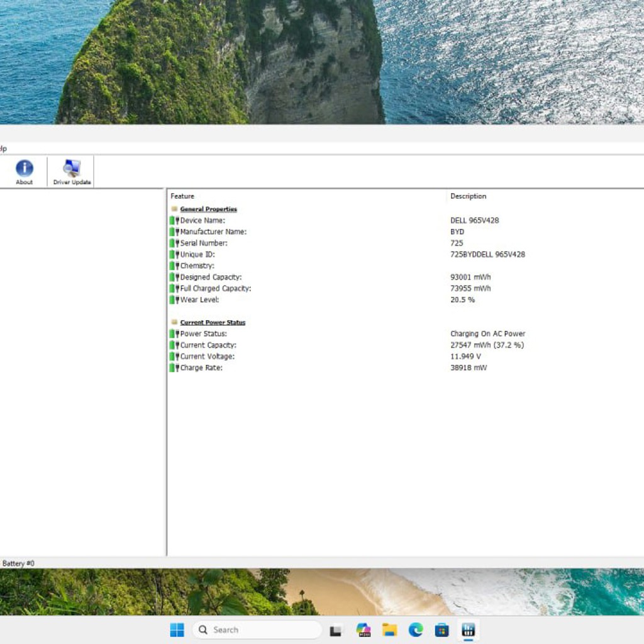Launch Copilot from the taskbar

click(x=364, y=630)
